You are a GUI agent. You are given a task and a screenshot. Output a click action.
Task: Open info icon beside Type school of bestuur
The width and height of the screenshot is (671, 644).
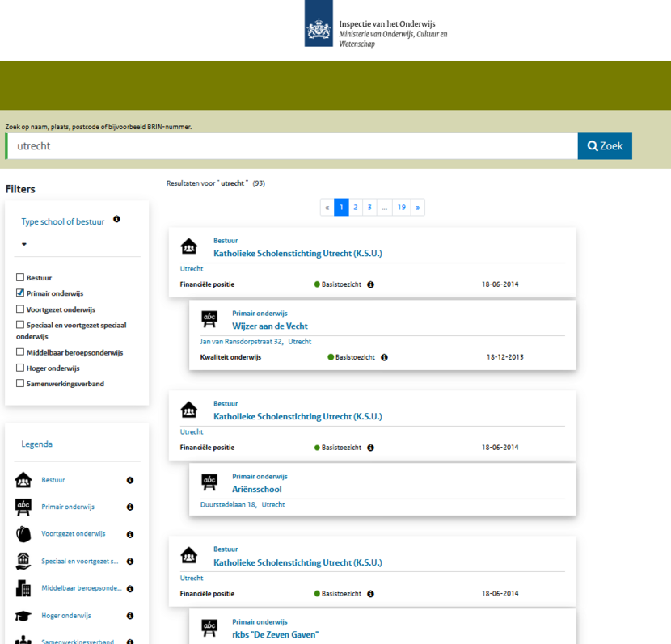[117, 219]
